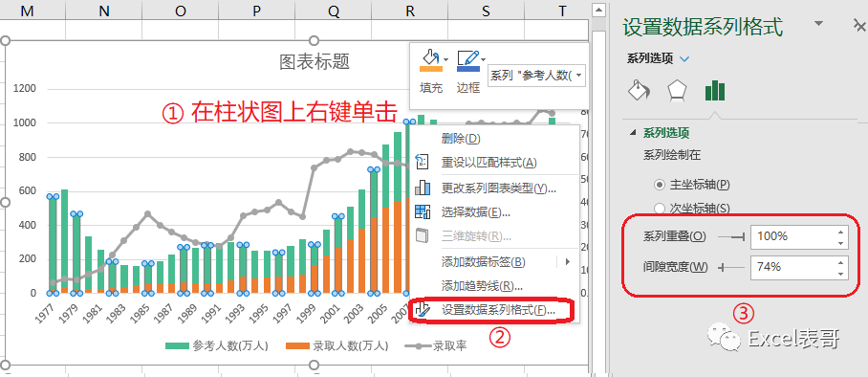Switch to Series Options bar chart tab icon
Screen dimensions: 868x377
715,90
